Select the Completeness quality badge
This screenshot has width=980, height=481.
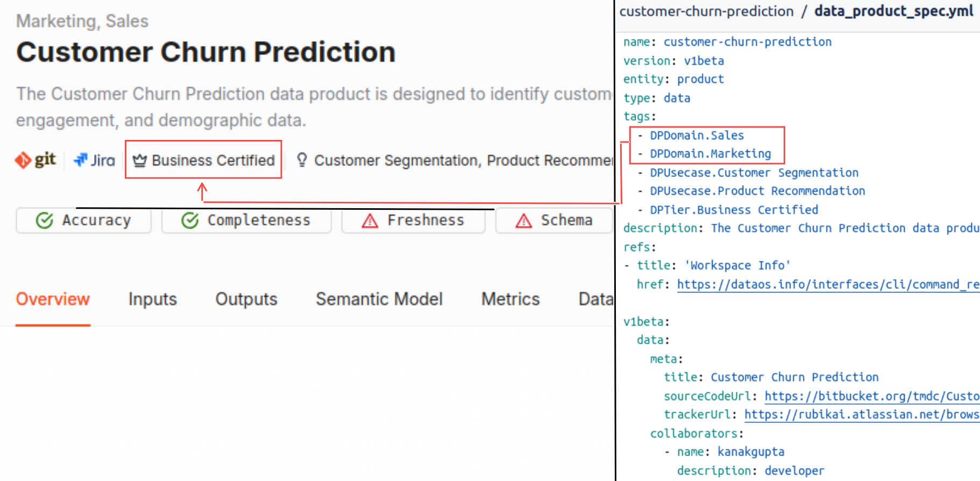coord(246,220)
